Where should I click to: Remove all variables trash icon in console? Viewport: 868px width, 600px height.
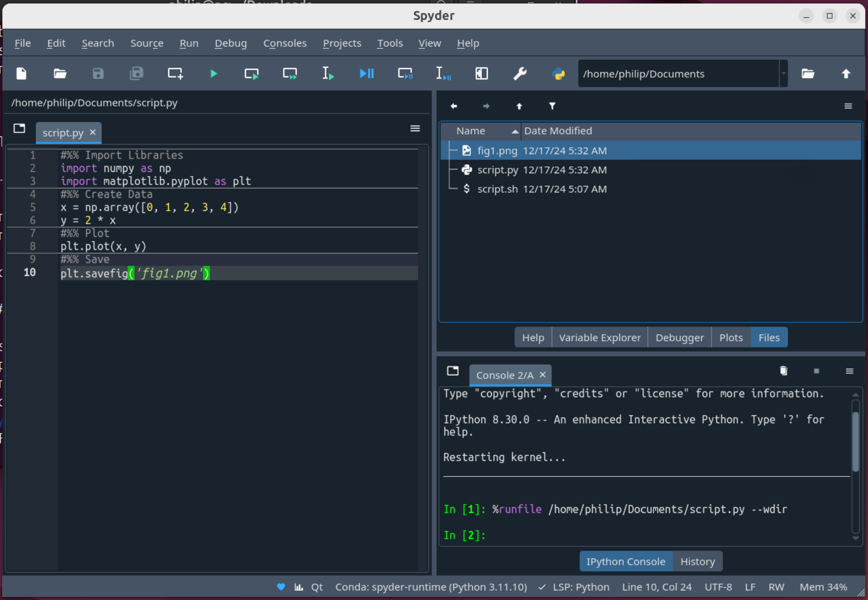[783, 371]
